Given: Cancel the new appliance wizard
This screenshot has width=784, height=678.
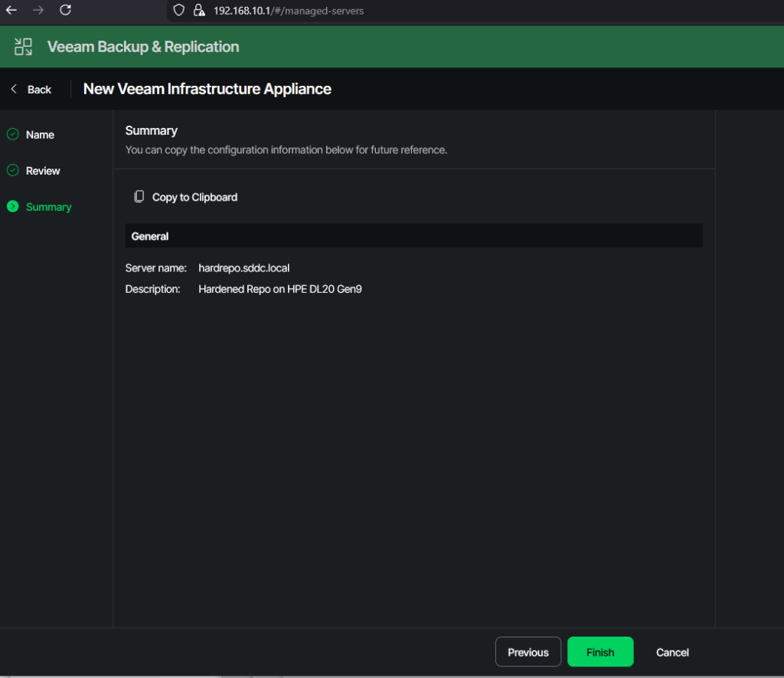Looking at the screenshot, I should click(x=672, y=652).
